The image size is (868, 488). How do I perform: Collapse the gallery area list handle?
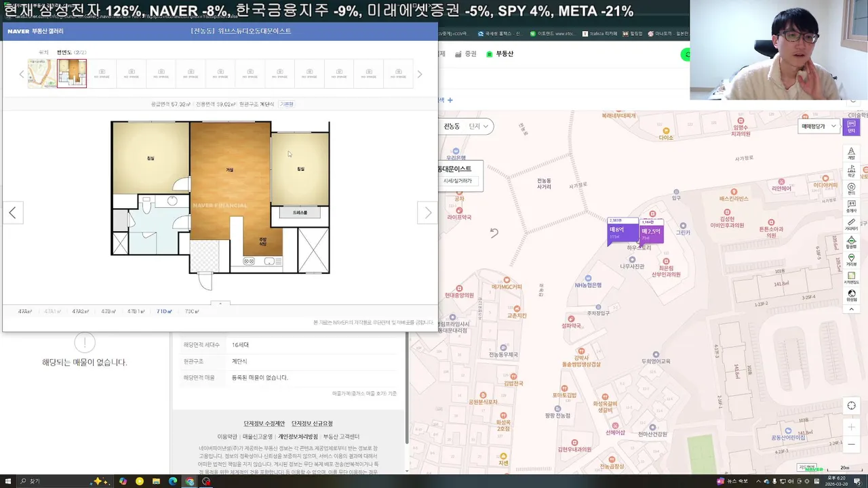click(x=220, y=303)
